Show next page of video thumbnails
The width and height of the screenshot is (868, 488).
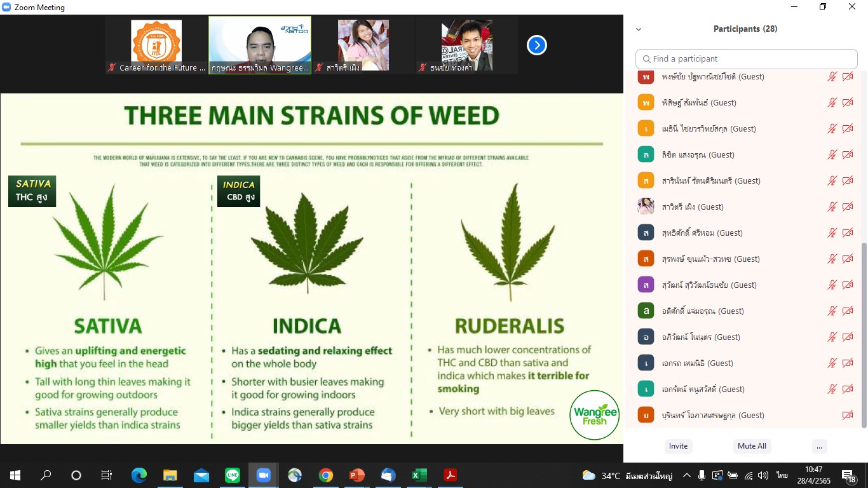[537, 45]
